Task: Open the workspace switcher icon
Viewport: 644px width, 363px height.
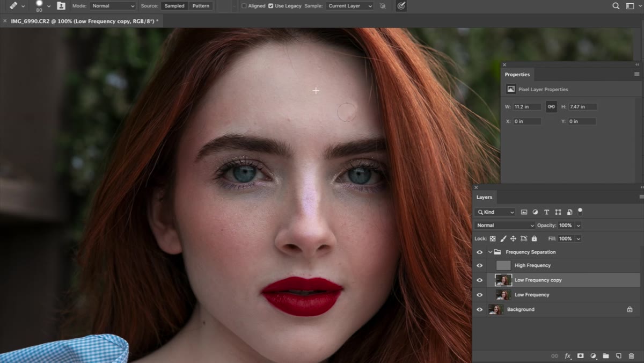Action: (629, 6)
